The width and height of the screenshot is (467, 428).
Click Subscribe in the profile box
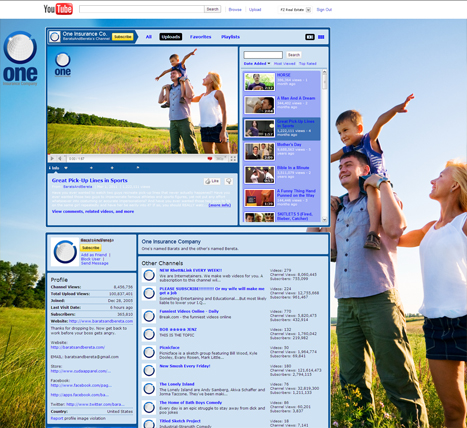(x=91, y=248)
